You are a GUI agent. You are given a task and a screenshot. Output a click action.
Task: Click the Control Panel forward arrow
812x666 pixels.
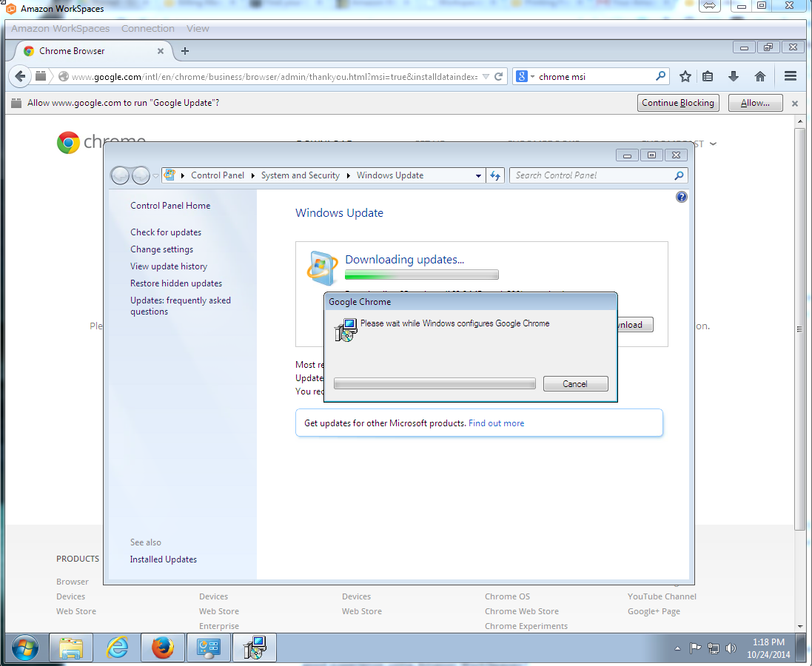pyautogui.click(x=141, y=175)
